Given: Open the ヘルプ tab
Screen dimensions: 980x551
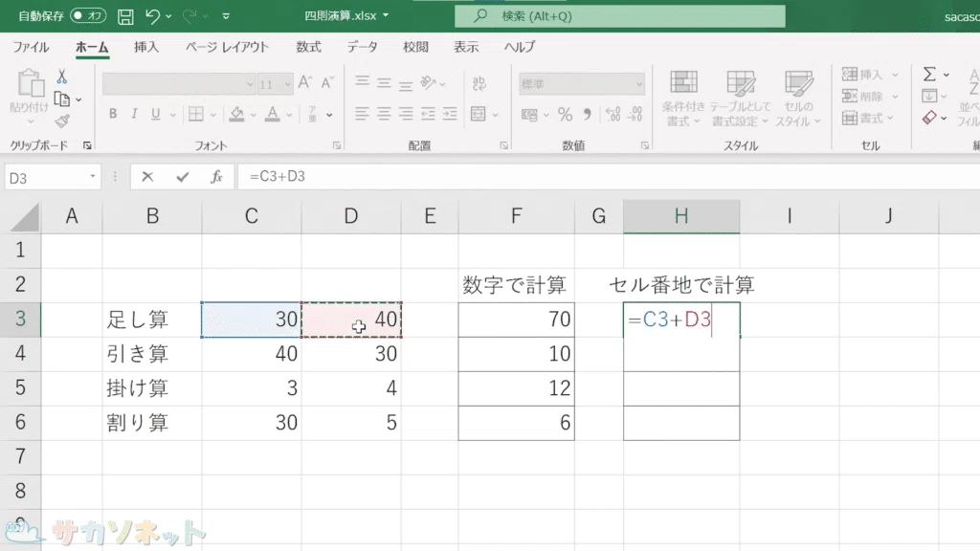Looking at the screenshot, I should pyautogui.click(x=520, y=48).
